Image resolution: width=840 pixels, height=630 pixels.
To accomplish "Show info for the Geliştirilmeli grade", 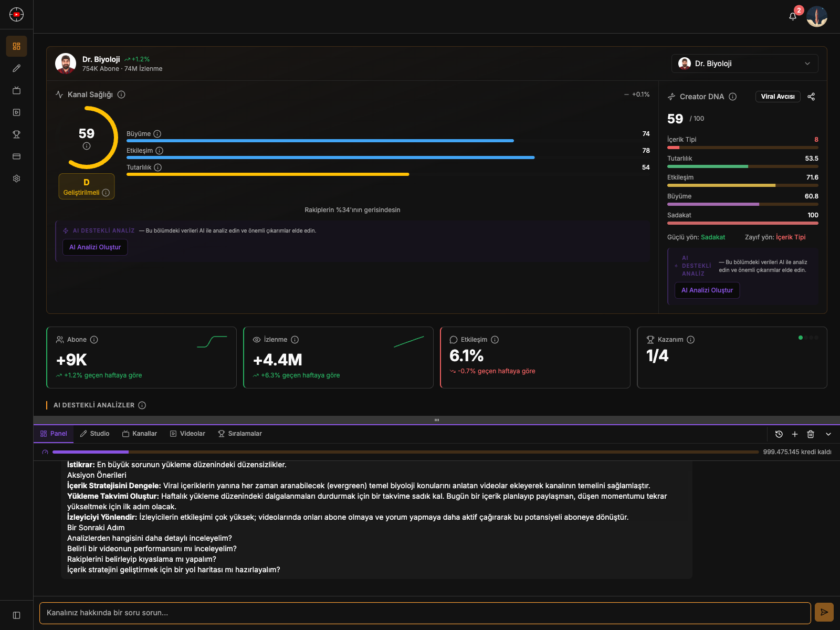I will click(106, 193).
